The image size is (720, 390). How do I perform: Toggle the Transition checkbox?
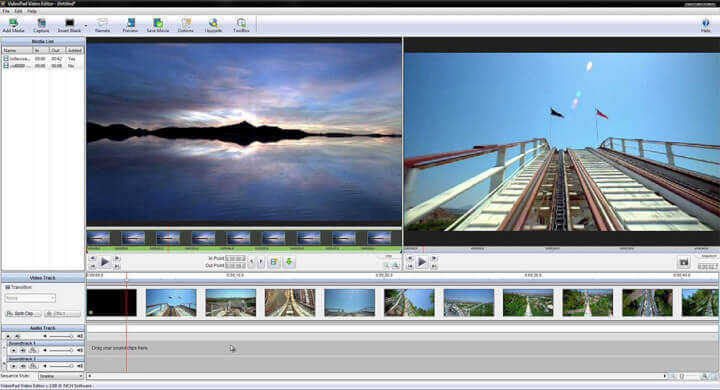pos(7,287)
